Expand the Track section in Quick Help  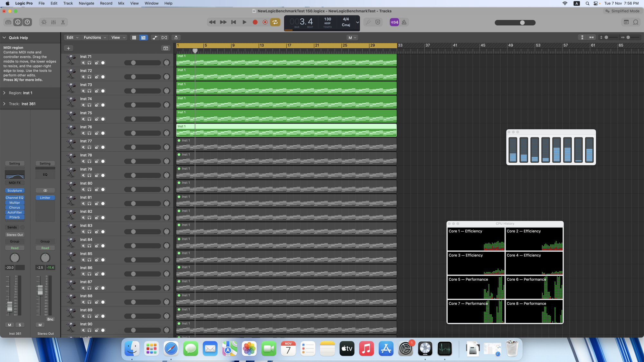5,103
